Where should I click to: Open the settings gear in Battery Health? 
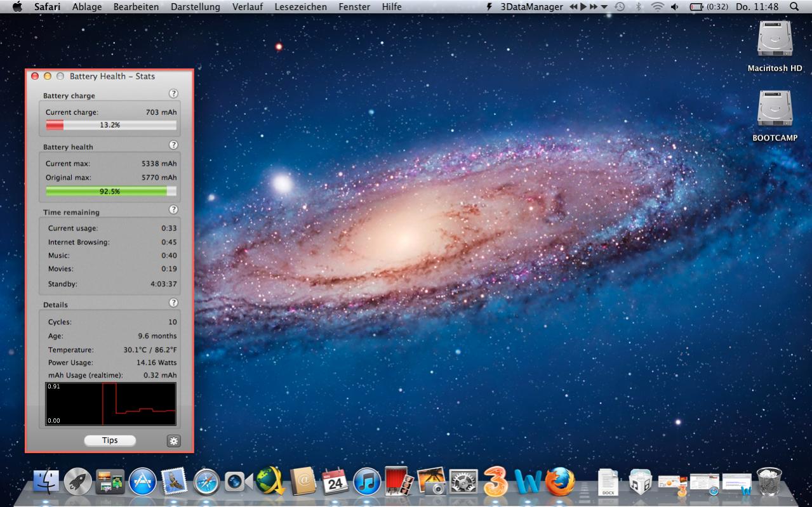pos(173,441)
